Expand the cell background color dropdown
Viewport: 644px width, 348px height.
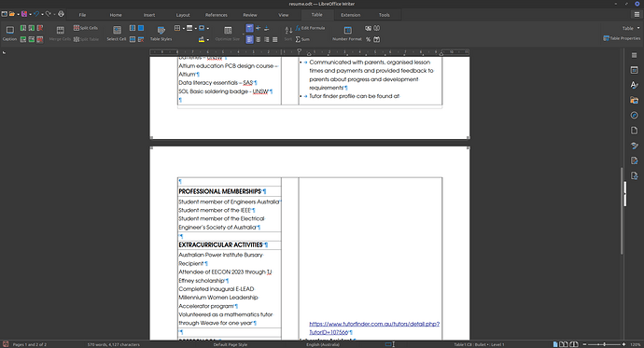click(207, 40)
